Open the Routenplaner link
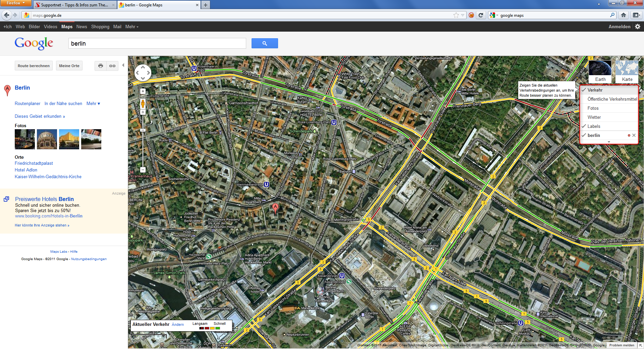 point(28,103)
